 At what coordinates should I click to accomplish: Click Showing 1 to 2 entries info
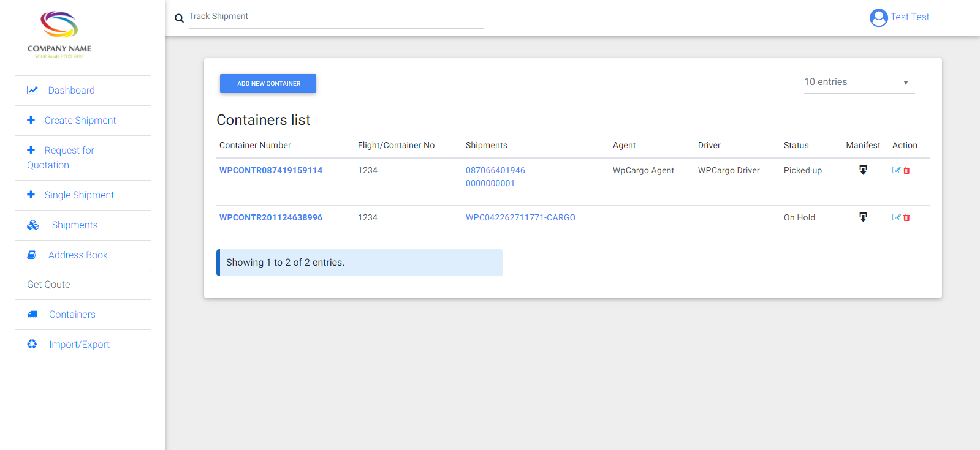pyautogui.click(x=360, y=263)
